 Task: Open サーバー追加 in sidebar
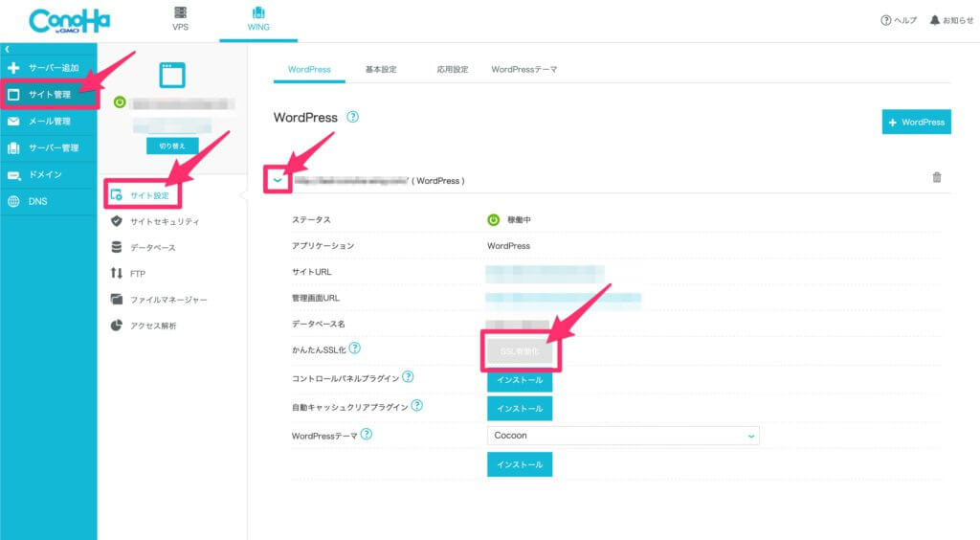(49, 67)
